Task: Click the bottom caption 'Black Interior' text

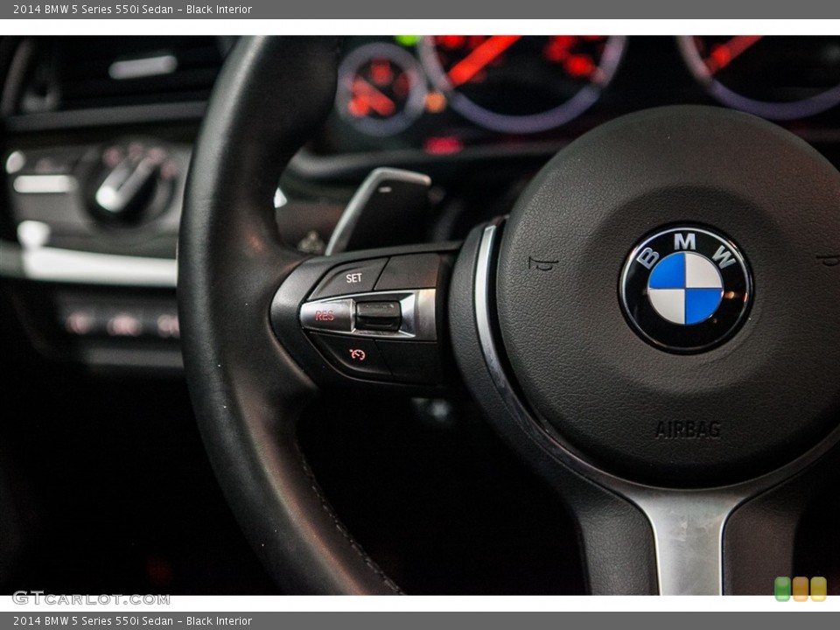Action: [219, 621]
